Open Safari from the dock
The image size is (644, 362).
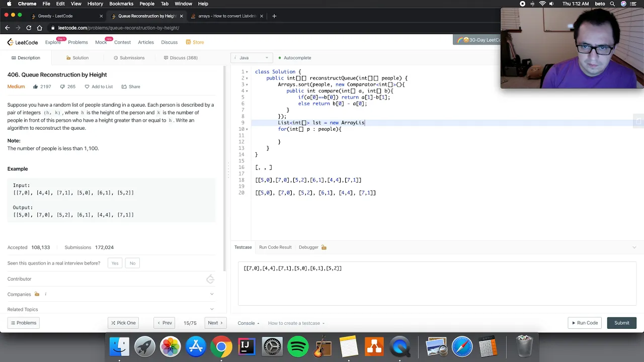(462, 346)
